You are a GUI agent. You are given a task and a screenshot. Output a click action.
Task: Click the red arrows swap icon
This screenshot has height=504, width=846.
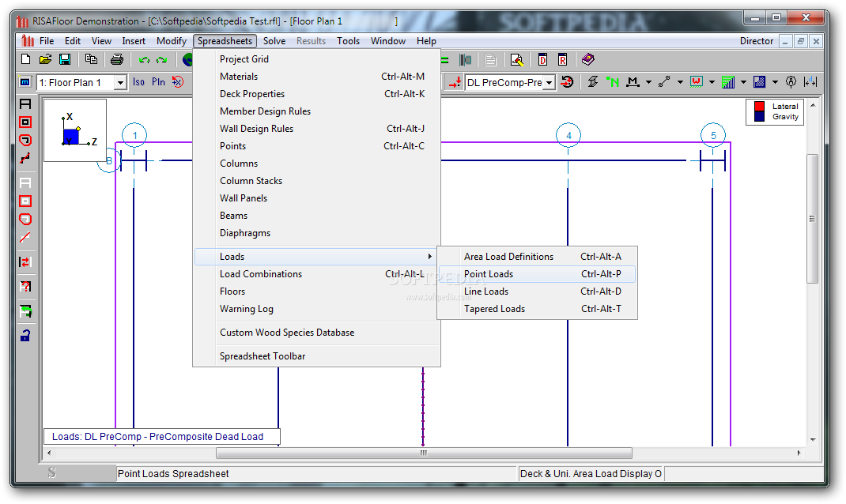25,262
